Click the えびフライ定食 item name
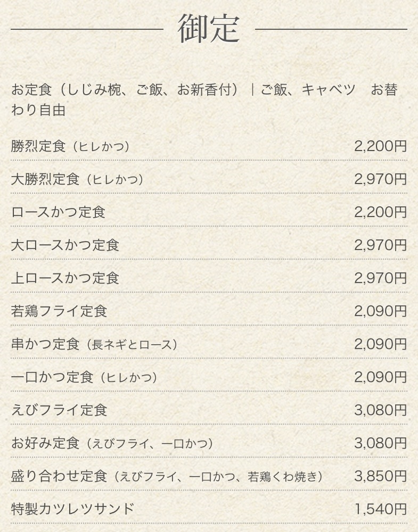This screenshot has height=532, width=418. (59, 410)
